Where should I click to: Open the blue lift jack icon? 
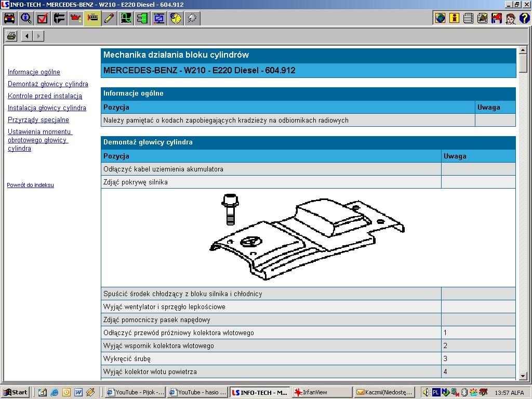[159, 18]
